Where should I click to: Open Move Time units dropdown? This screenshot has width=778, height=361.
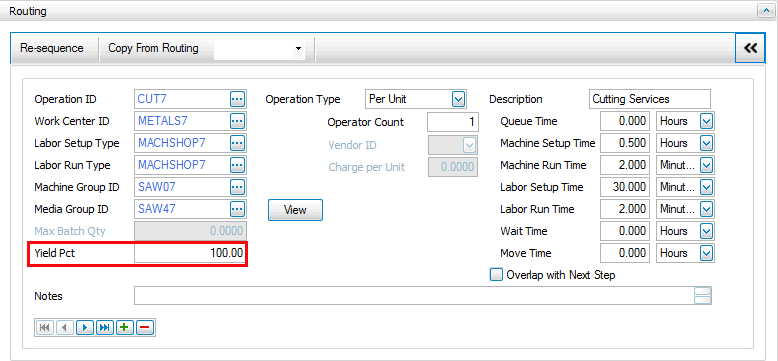coord(706,253)
